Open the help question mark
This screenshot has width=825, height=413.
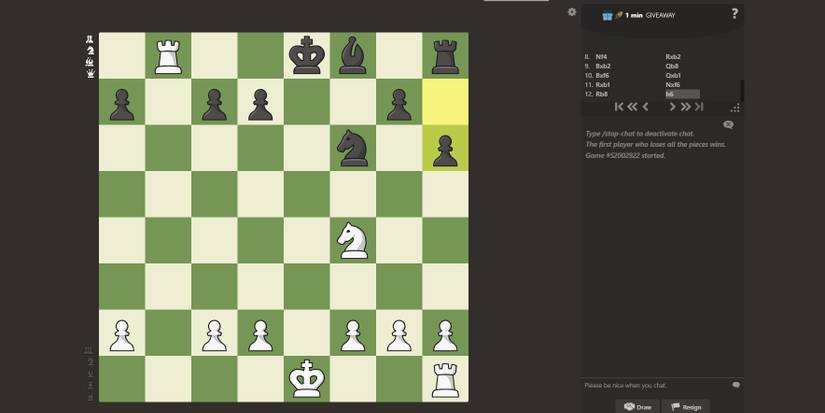tap(735, 14)
